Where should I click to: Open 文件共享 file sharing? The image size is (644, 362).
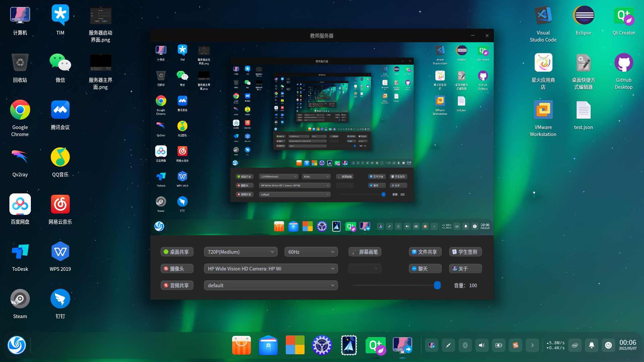(x=425, y=252)
